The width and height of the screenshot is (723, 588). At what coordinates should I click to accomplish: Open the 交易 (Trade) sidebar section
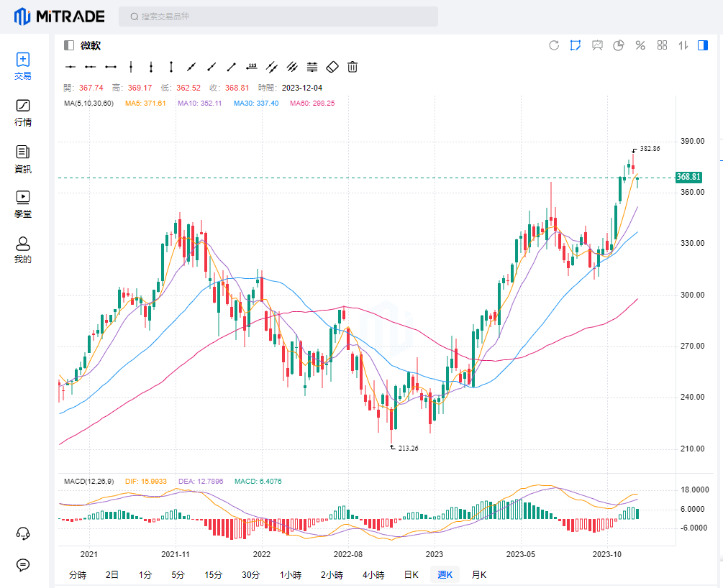tap(23, 65)
